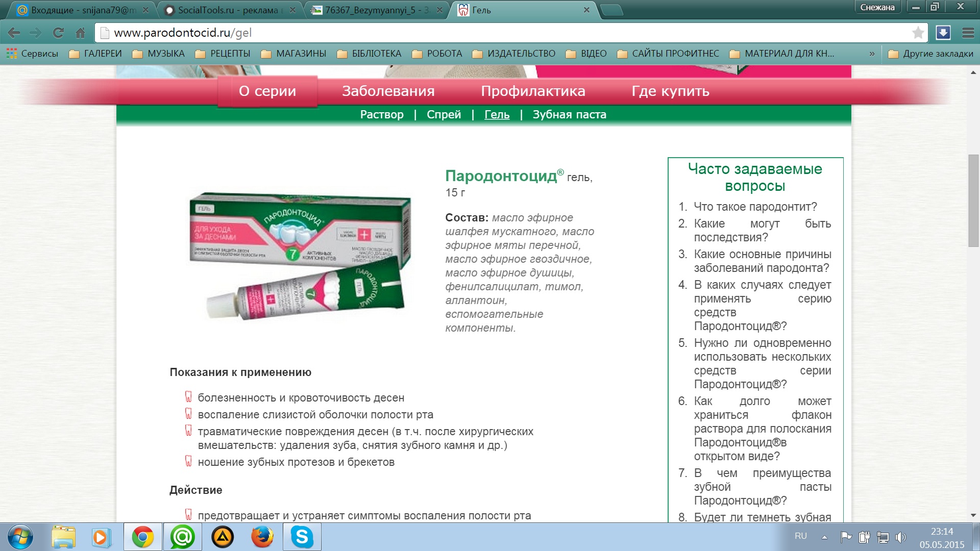Open the Windows Start menu
The width and height of the screenshot is (980, 551).
20,537
